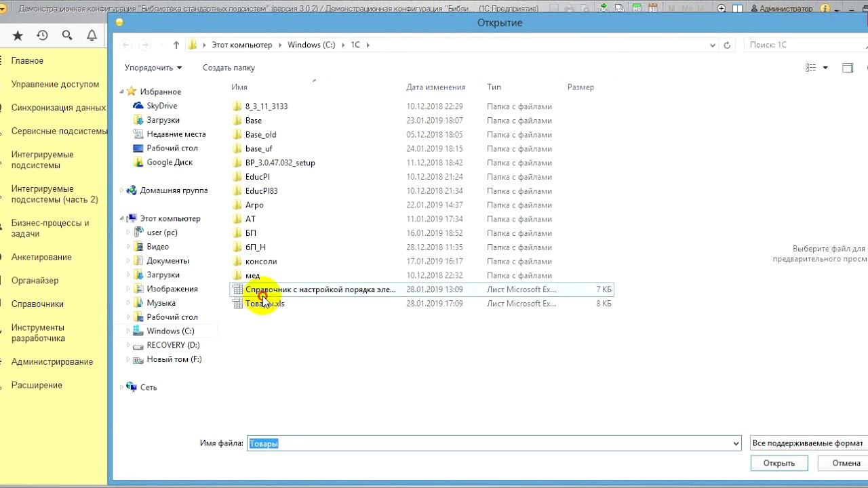Screen dimensions: 868x488
Task: Click the Search magnifier icon in 1C toolbar
Action: 66,35
